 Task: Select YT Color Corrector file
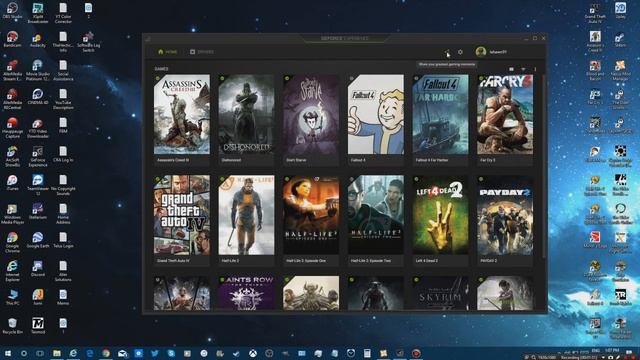coord(63,13)
